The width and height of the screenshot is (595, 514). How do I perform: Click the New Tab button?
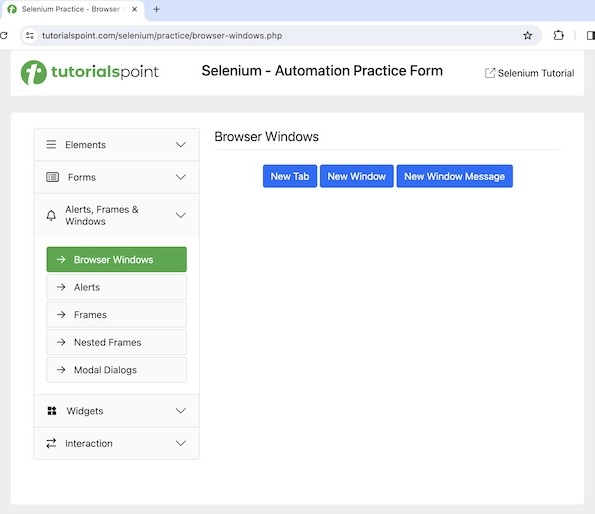coord(290,176)
